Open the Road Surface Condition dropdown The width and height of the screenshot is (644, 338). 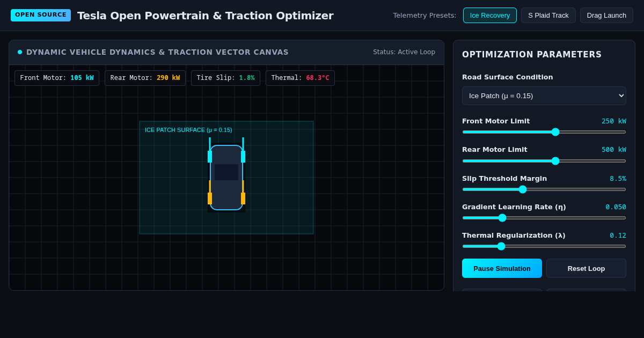click(544, 95)
